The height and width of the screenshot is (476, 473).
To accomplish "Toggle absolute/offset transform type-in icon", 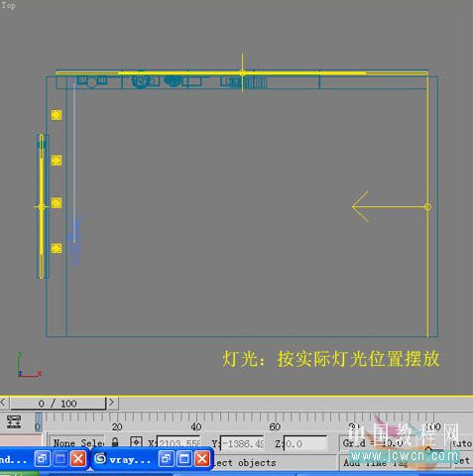I will (136, 442).
